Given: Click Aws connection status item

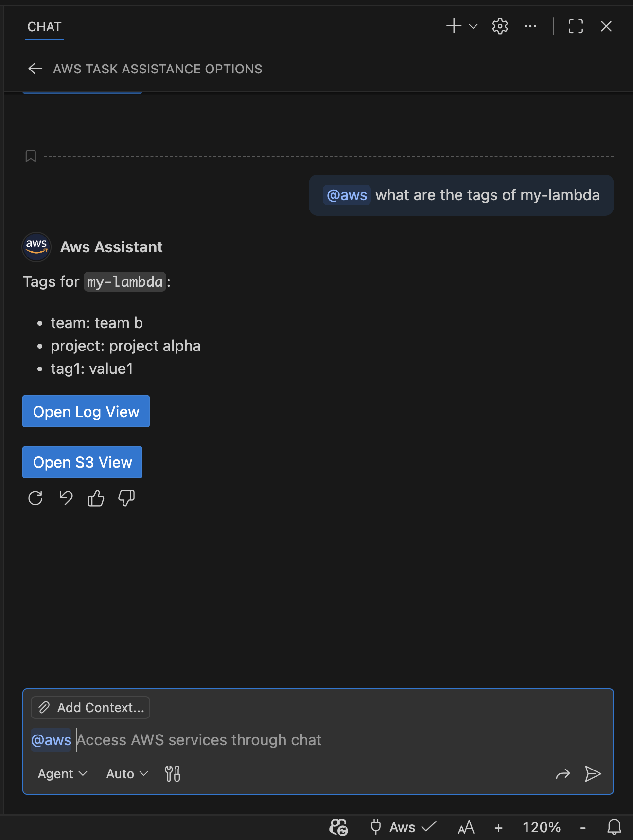Looking at the screenshot, I should 404,827.
